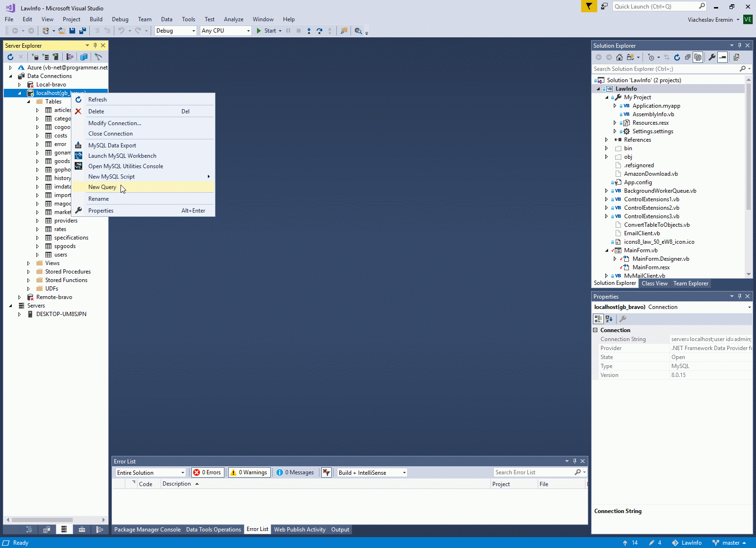Select AmazonDownload.vb in Solution Explorer
756x548 pixels.
(x=651, y=174)
